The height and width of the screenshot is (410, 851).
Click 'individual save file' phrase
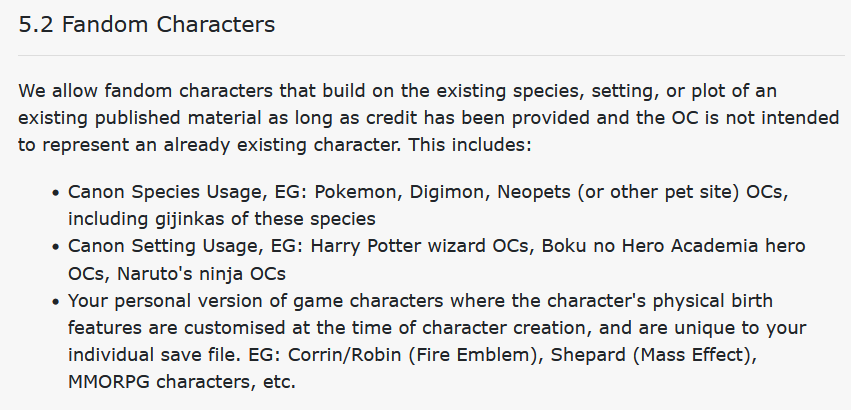click(155, 355)
